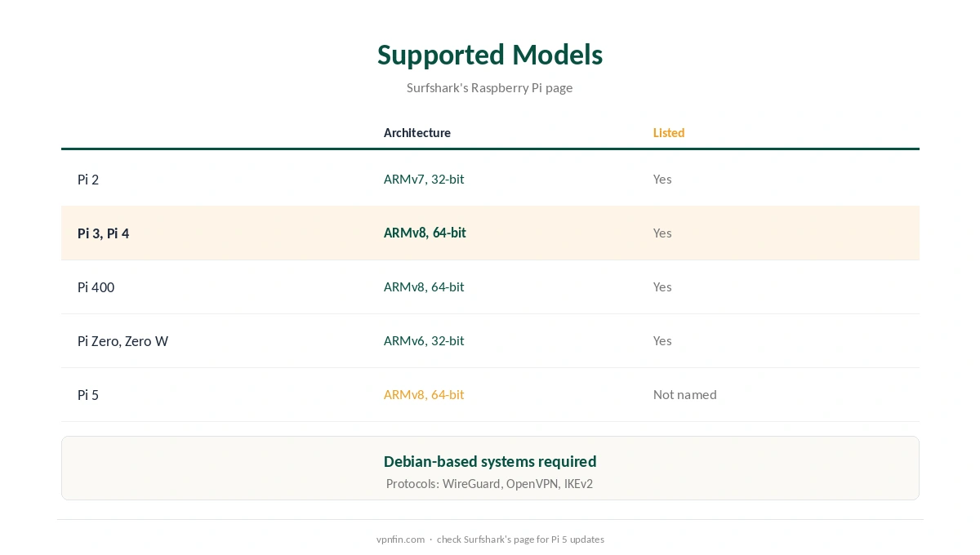Click the 'ARMv6, 32-bit' cell

(x=424, y=340)
